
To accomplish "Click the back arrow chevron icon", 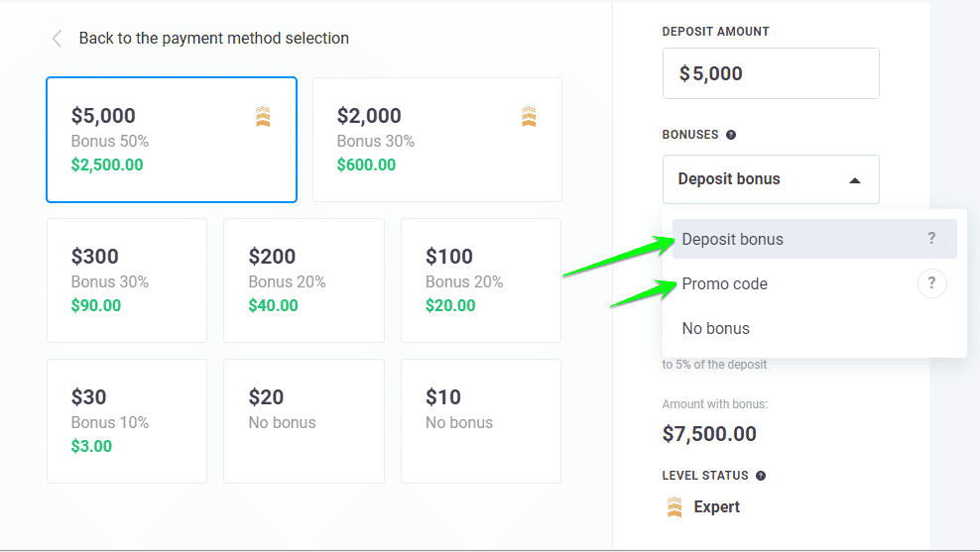I will point(57,39).
